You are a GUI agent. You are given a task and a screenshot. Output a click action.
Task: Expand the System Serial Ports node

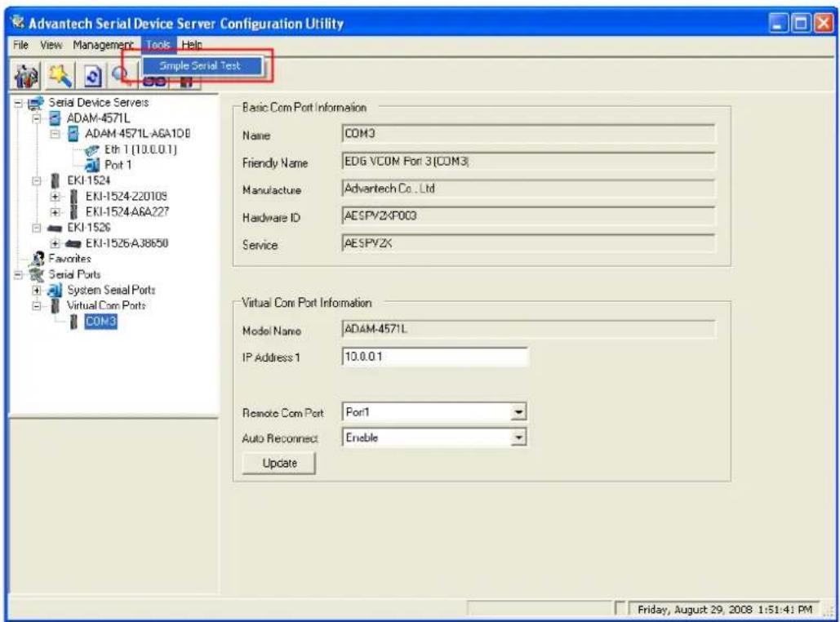point(37,291)
